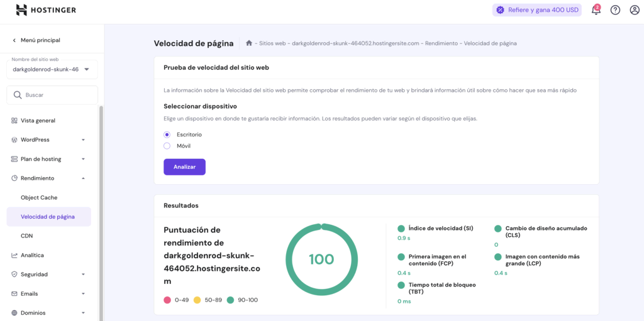Click the discount badge icon in referral button
This screenshot has height=321, width=644.
click(x=500, y=10)
